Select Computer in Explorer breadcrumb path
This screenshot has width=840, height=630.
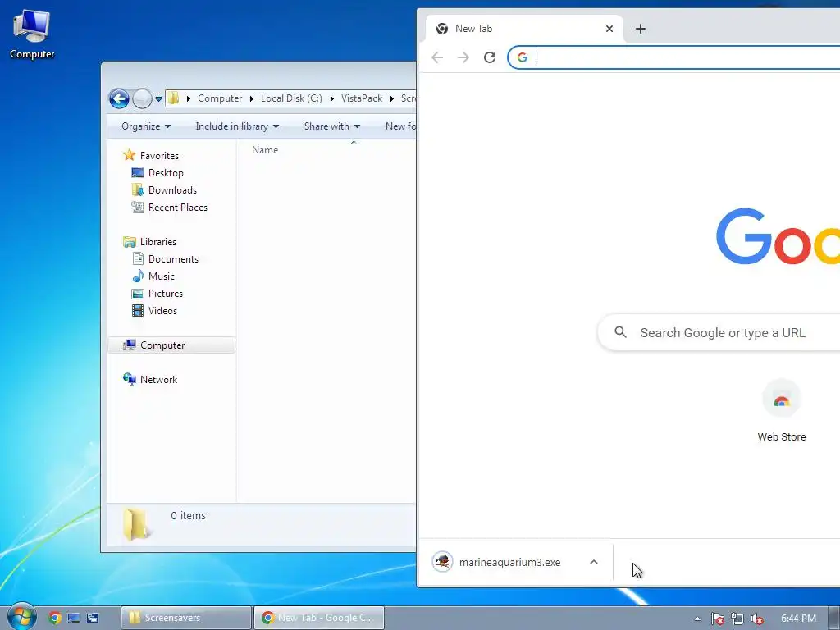[x=220, y=98]
